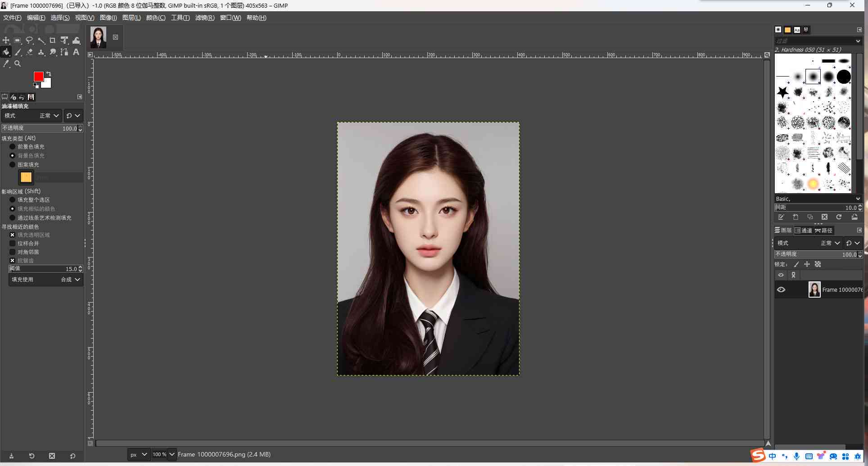The image size is (868, 466).
Task: Select the Text tool
Action: pos(76,52)
